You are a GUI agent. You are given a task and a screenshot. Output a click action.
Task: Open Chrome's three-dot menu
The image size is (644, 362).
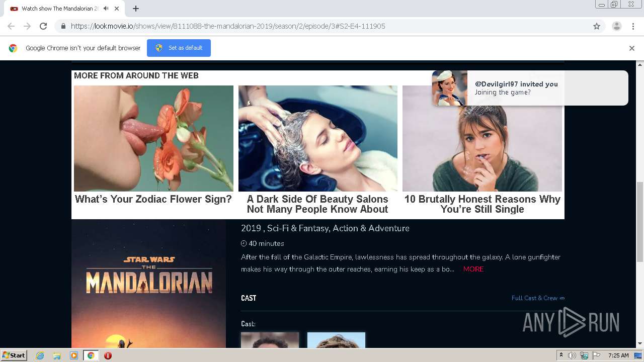[x=633, y=26]
